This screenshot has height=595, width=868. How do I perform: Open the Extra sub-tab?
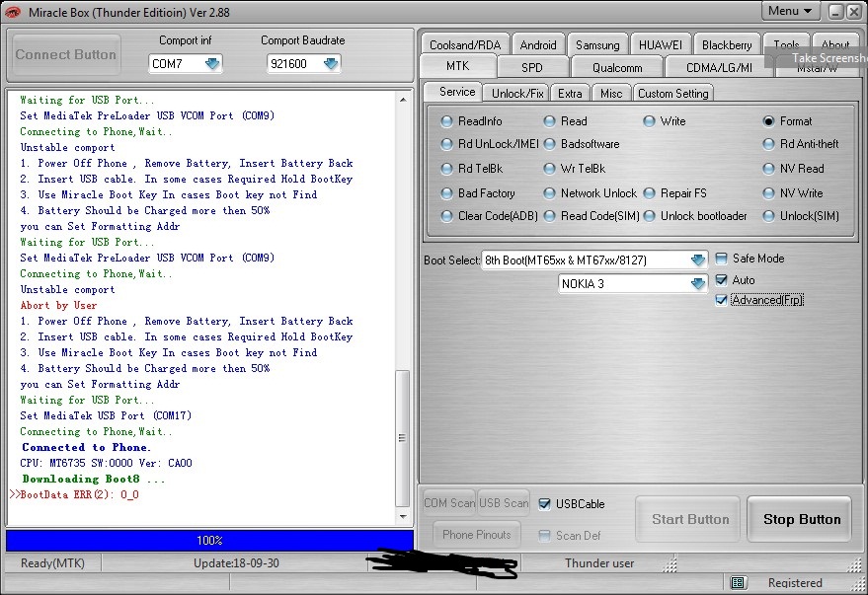pos(570,94)
